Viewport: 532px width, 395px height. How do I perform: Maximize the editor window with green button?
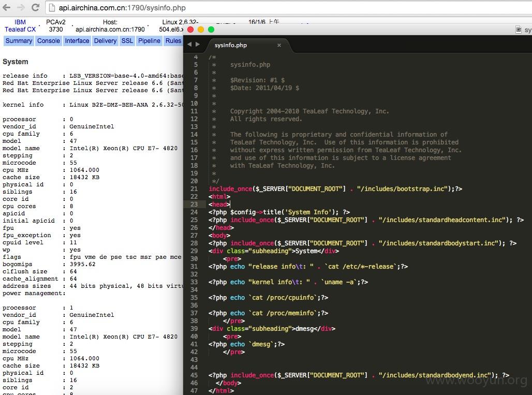point(211,30)
